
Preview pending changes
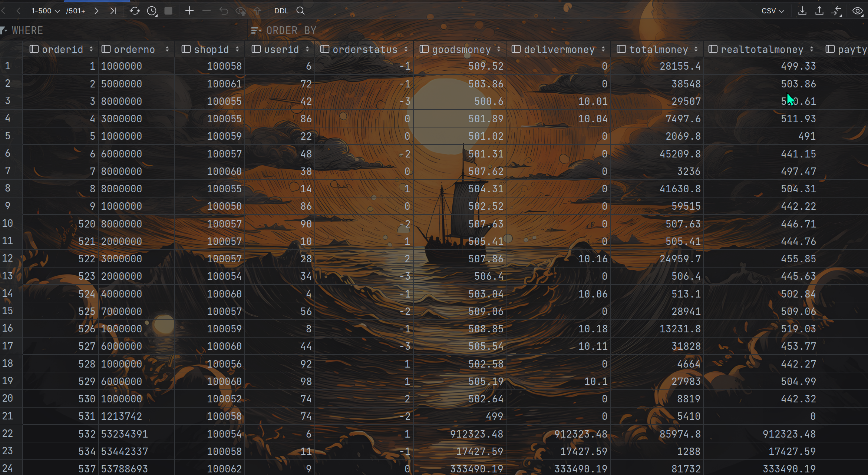coord(241,11)
